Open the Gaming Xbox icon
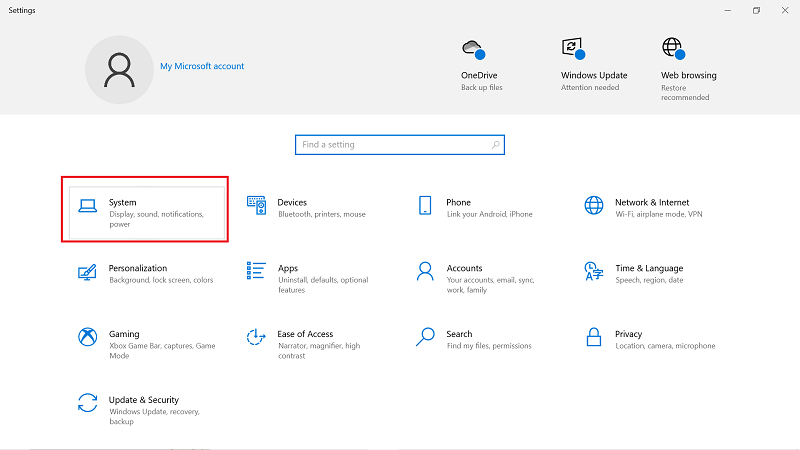The image size is (800, 450). pos(88,337)
